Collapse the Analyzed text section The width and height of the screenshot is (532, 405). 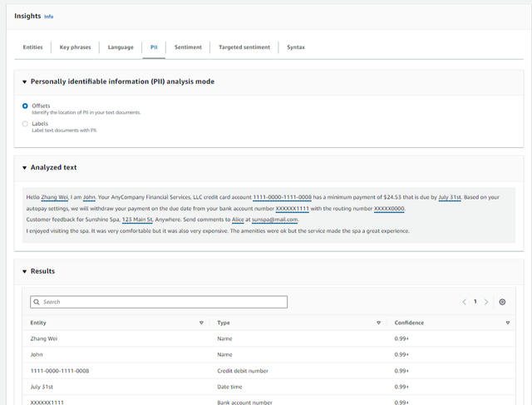click(x=24, y=168)
